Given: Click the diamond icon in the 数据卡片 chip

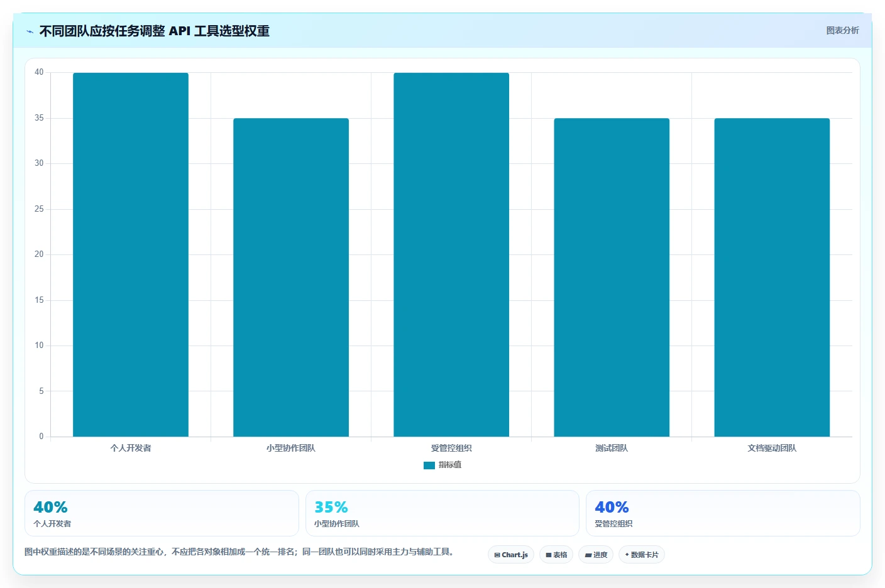Looking at the screenshot, I should pyautogui.click(x=627, y=555).
